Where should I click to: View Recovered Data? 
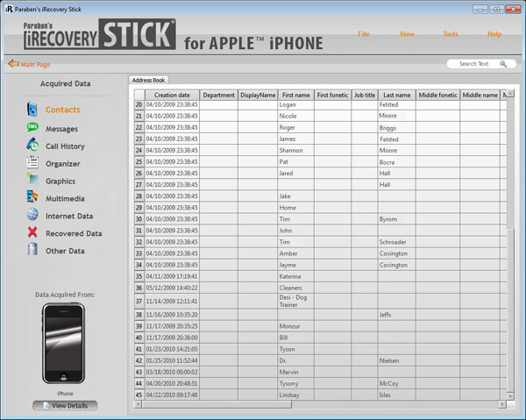[x=74, y=233]
